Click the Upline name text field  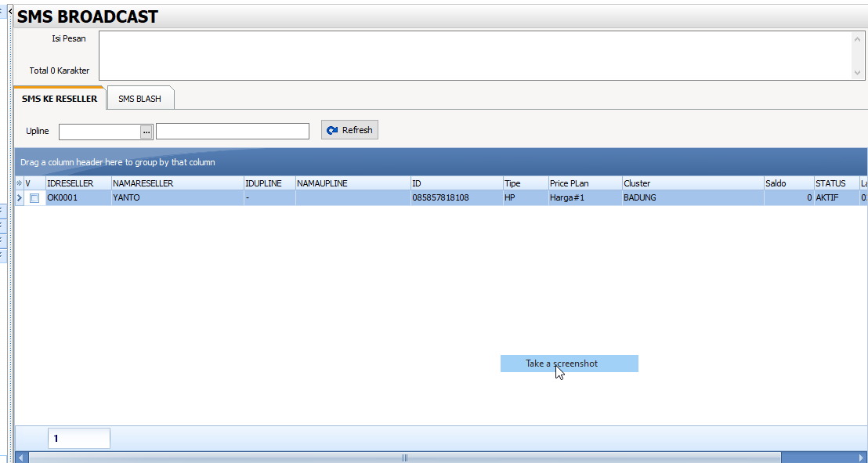[232, 132]
